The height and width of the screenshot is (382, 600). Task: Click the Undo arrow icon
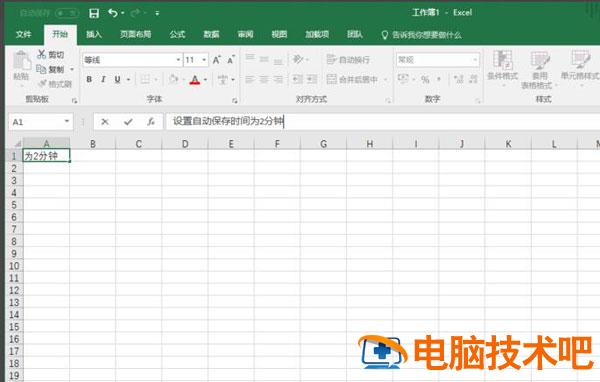click(112, 13)
